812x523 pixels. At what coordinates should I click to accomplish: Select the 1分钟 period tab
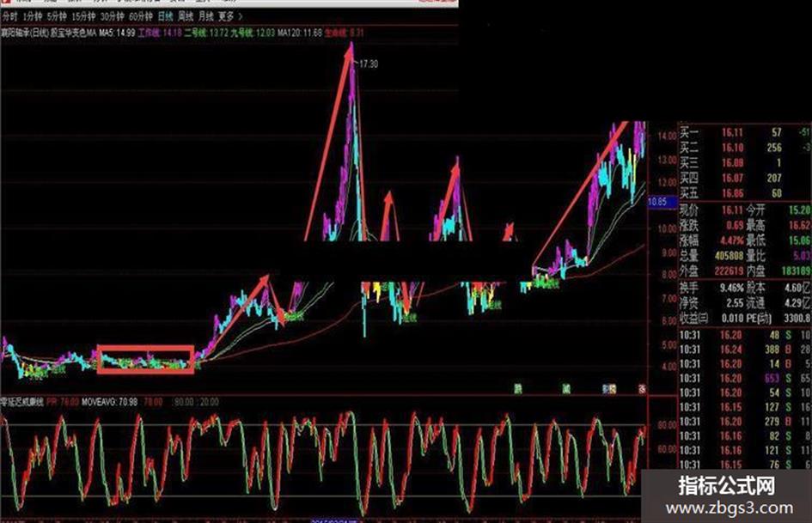point(32,16)
